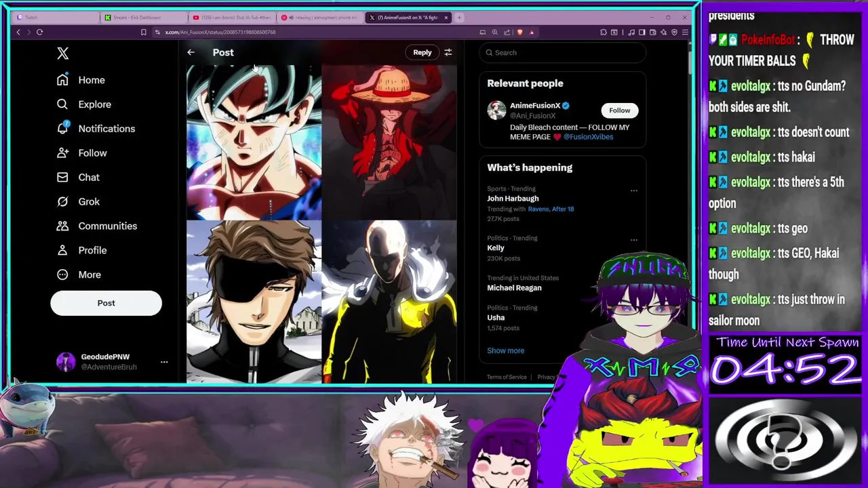Open Grok from the sidebar
Image resolution: width=868 pixels, height=488 pixels.
tap(78, 202)
